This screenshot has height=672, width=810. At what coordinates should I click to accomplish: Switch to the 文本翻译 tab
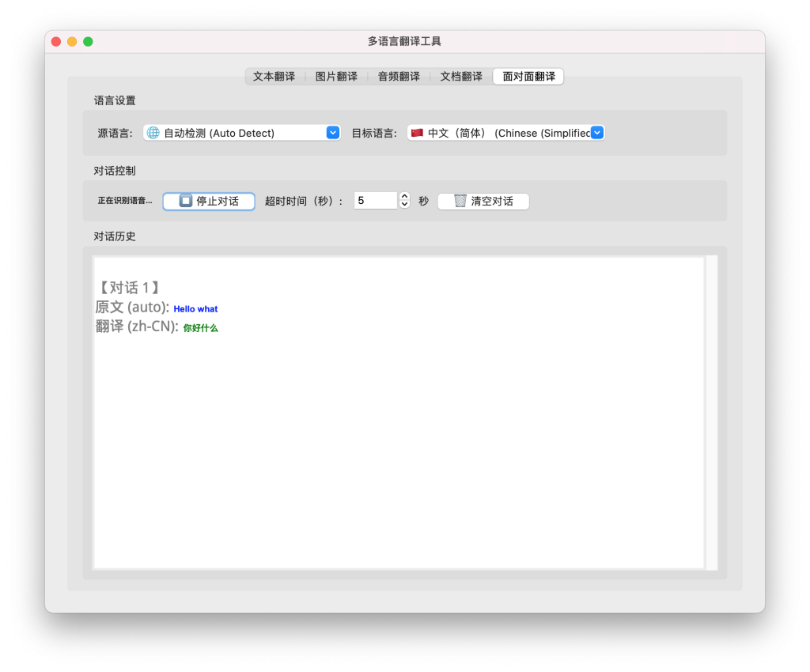(274, 77)
